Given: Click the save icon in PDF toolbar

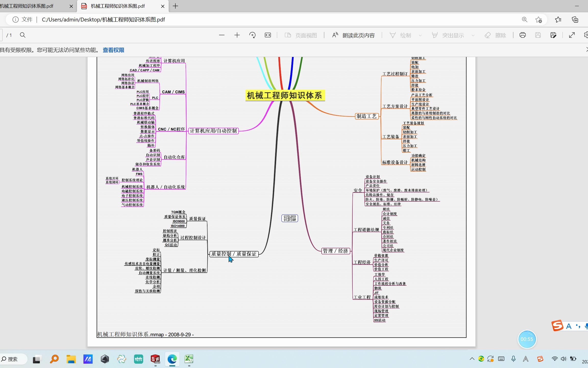Looking at the screenshot, I should click(x=538, y=35).
